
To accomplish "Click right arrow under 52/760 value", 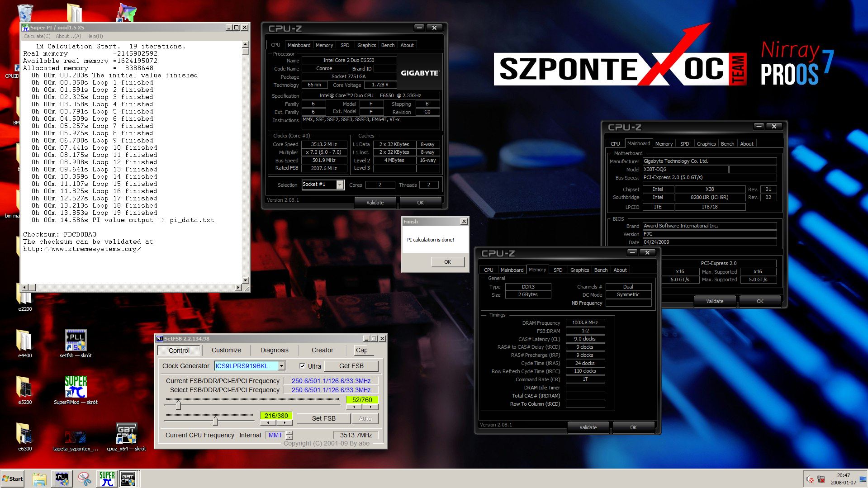I will 370,407.
